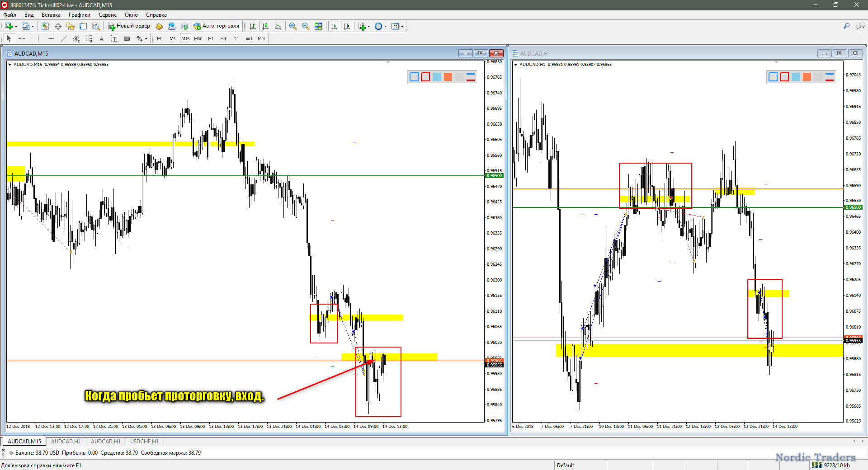The width and height of the screenshot is (868, 470).
Task: Switch to candlestick chart mode
Action: (x=265, y=26)
